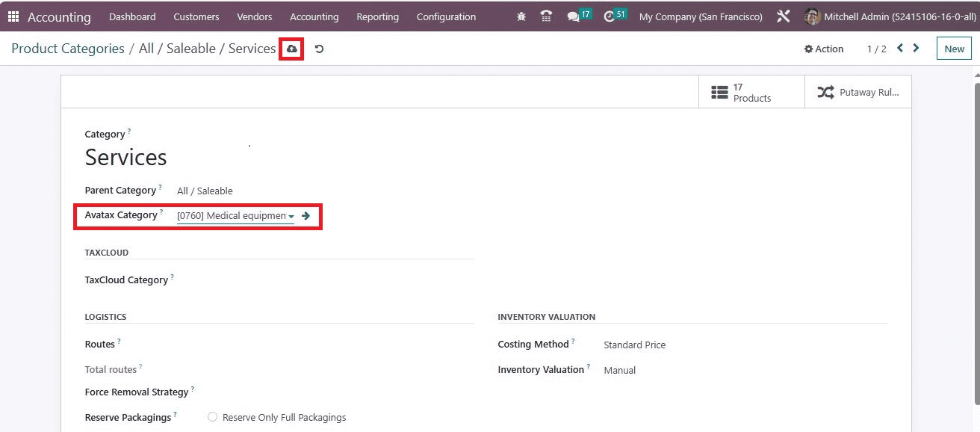The height and width of the screenshot is (432, 980).
Task: Go to Product Categories breadcrumb
Action: (68, 49)
